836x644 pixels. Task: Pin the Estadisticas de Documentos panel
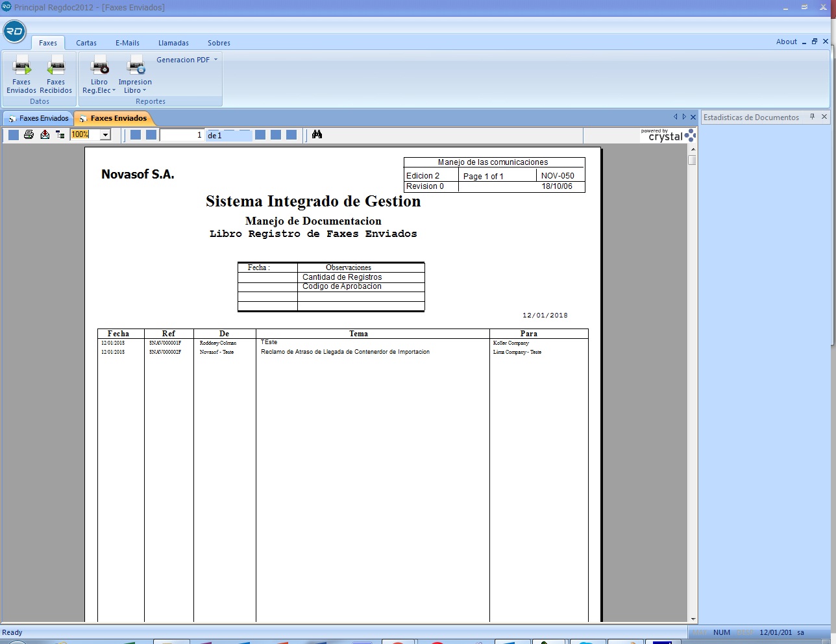(812, 117)
